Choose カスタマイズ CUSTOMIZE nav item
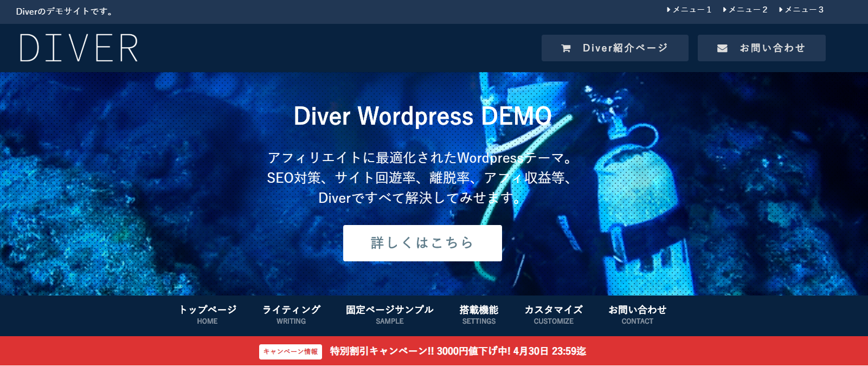Screen dimensions: 868x366 [553, 314]
